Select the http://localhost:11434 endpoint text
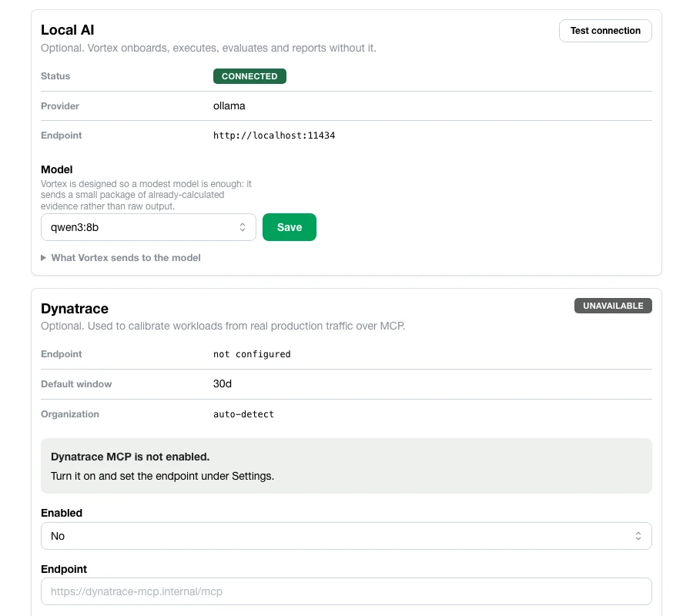Image resolution: width=693 pixels, height=616 pixels. (x=274, y=136)
